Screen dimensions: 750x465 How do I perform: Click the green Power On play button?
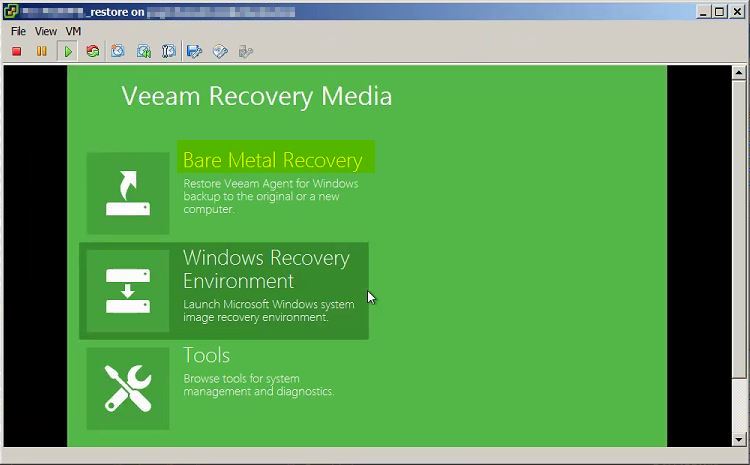pyautogui.click(x=68, y=51)
